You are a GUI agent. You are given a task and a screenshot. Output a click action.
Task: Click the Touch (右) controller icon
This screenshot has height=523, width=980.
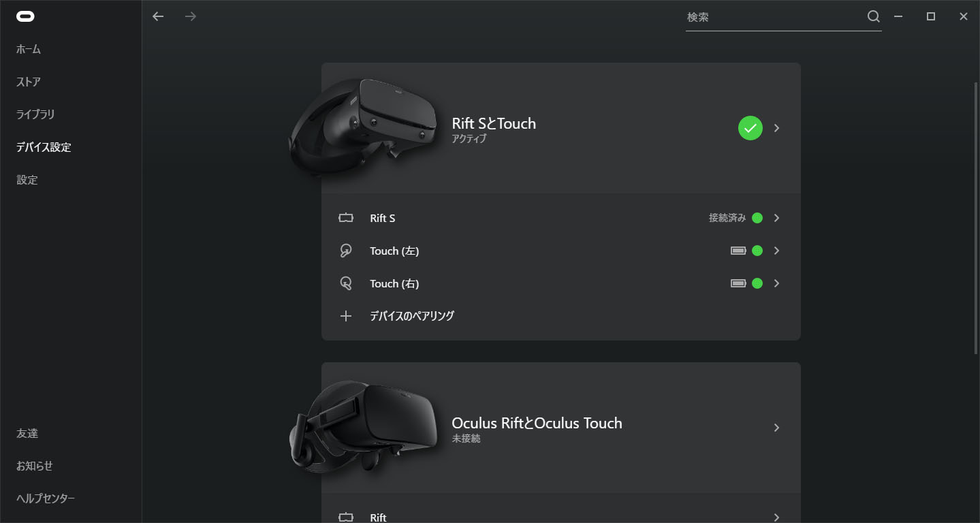[x=346, y=283]
